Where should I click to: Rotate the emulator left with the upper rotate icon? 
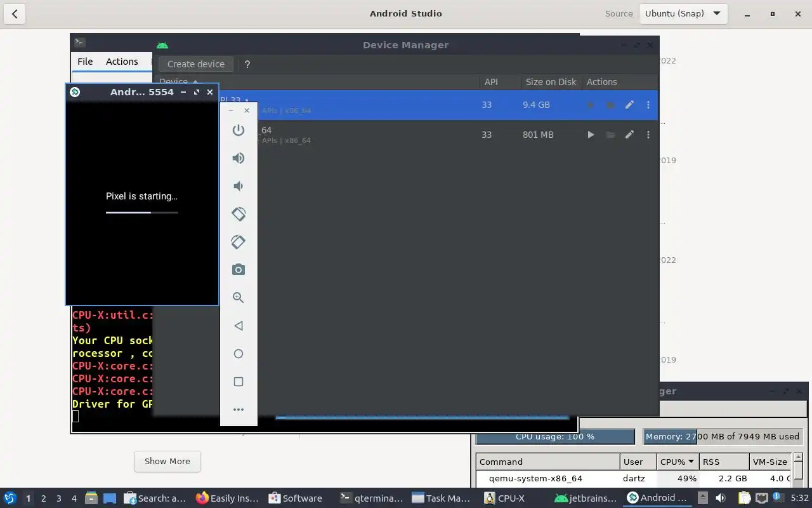coord(239,214)
